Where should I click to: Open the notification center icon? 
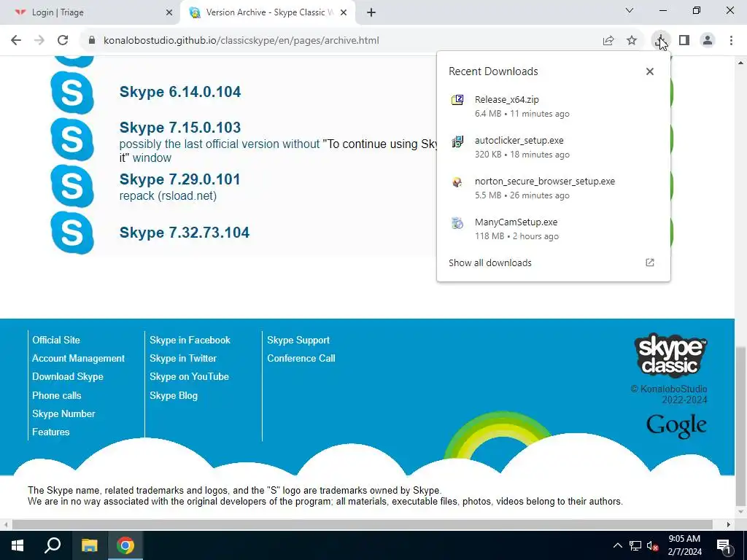click(724, 545)
